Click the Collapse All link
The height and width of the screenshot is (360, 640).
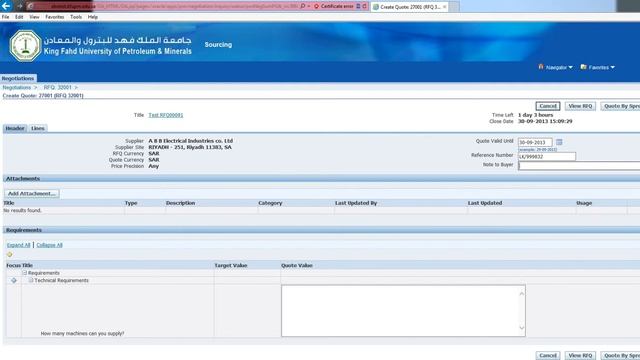(x=49, y=245)
